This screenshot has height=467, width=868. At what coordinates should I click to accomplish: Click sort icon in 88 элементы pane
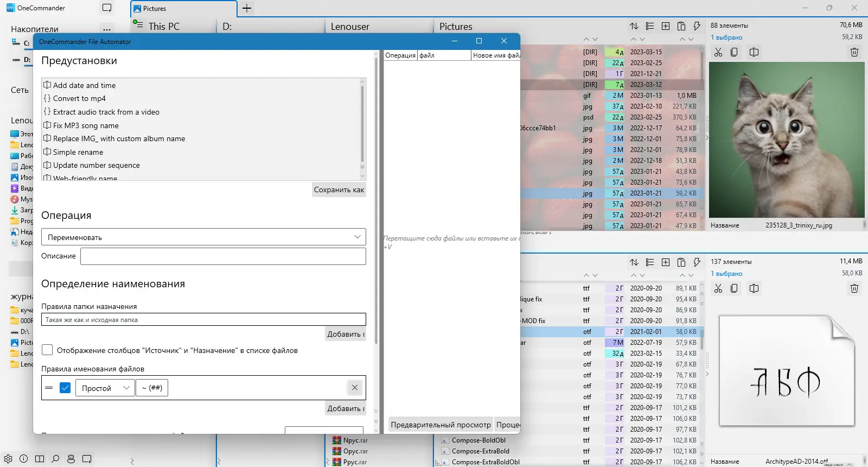click(x=634, y=26)
